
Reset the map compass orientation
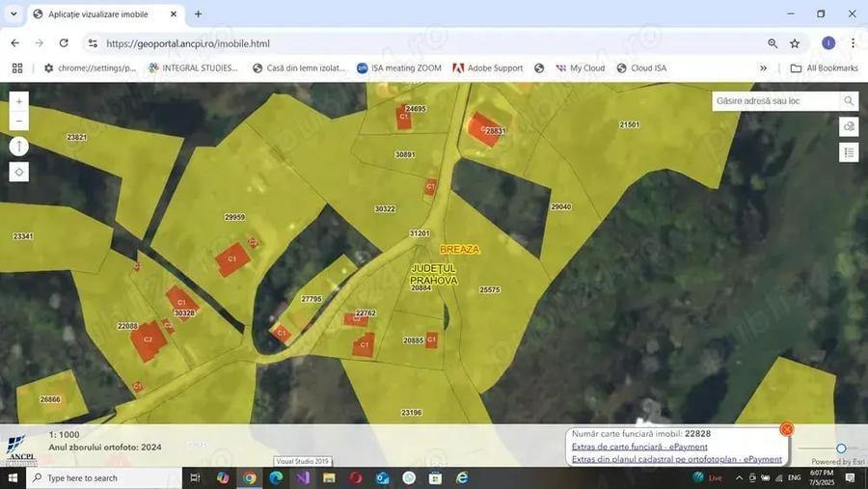click(x=19, y=147)
